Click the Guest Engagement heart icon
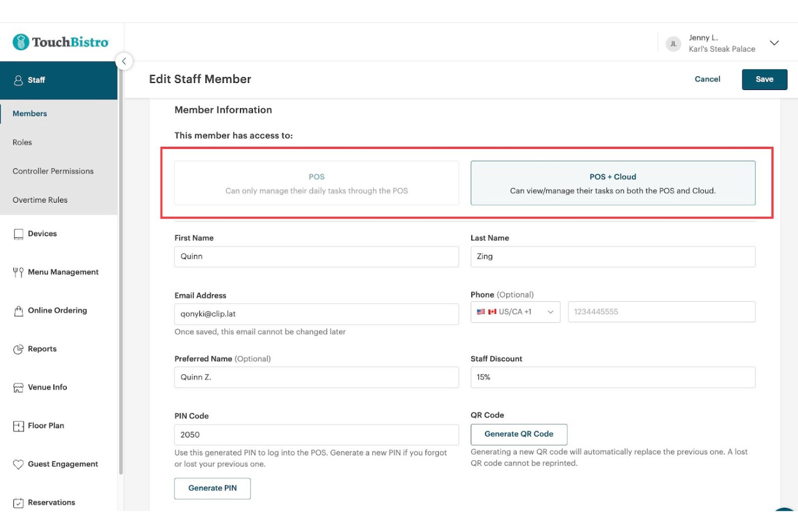Screen dimensions: 798x532 (x=18, y=464)
